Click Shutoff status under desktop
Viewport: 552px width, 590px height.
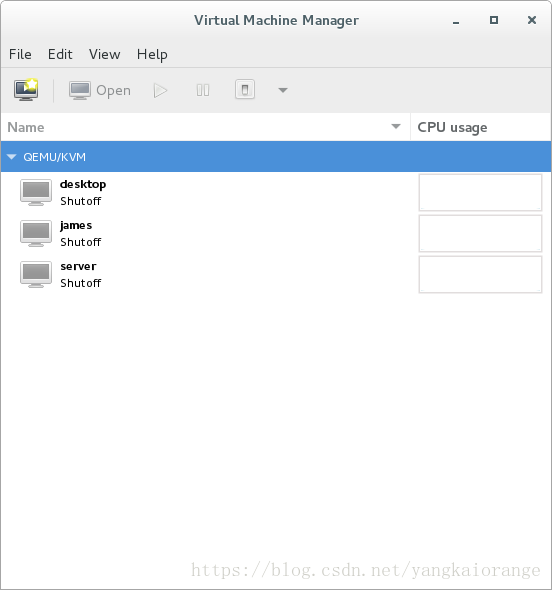(x=81, y=201)
